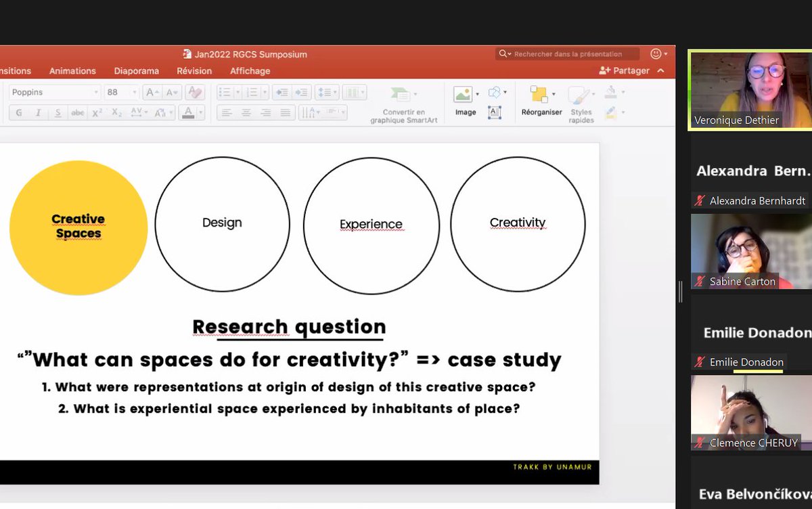Open the columns layout button
Screen dimensions: 812x509
point(354,93)
